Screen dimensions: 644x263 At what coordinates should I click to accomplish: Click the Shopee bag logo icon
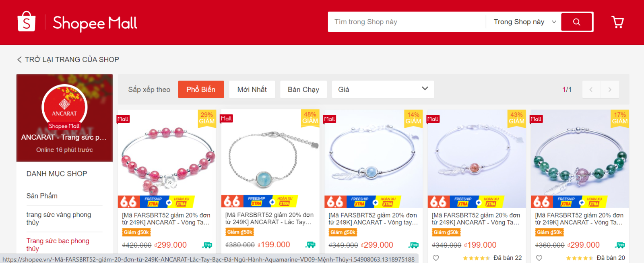27,21
